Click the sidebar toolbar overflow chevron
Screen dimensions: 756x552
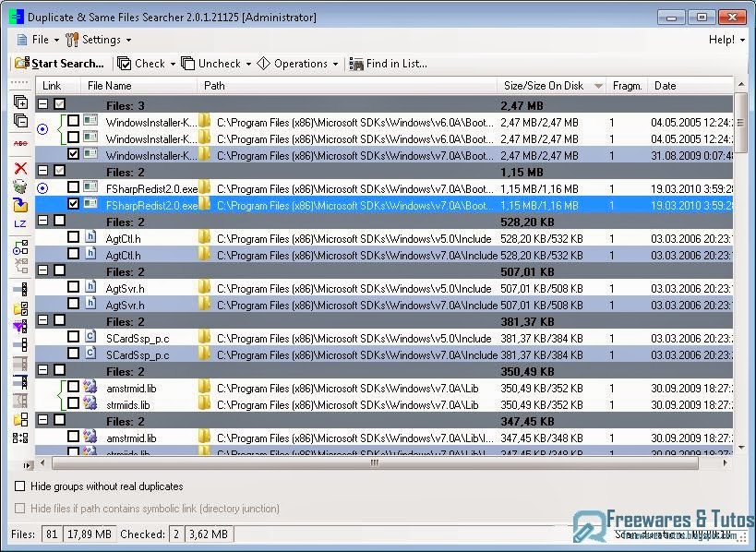coord(27,465)
